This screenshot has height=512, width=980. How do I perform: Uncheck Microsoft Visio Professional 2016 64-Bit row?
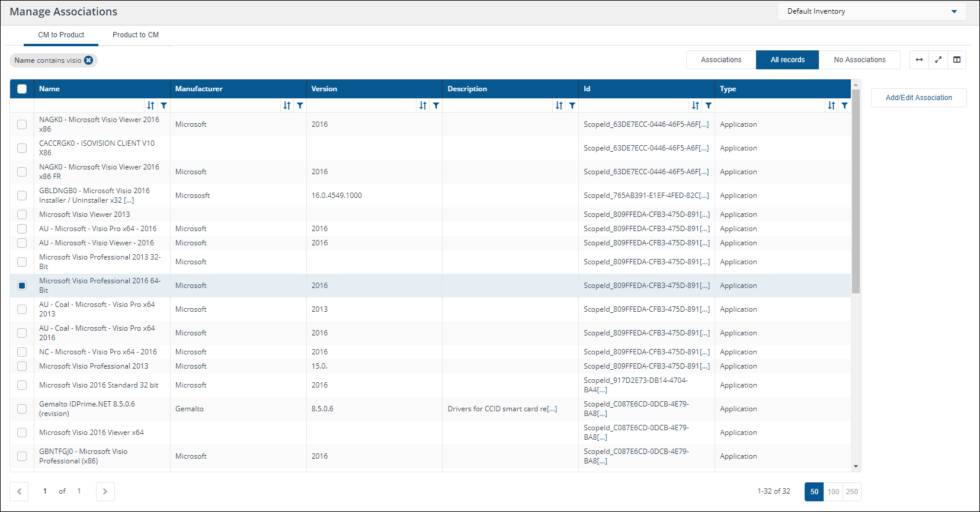(22, 286)
